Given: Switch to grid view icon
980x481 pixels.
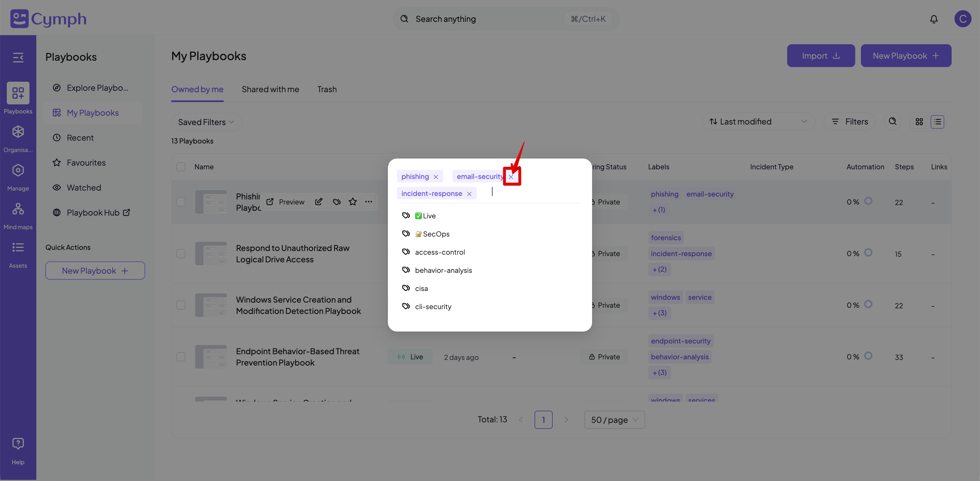Looking at the screenshot, I should pos(919,122).
